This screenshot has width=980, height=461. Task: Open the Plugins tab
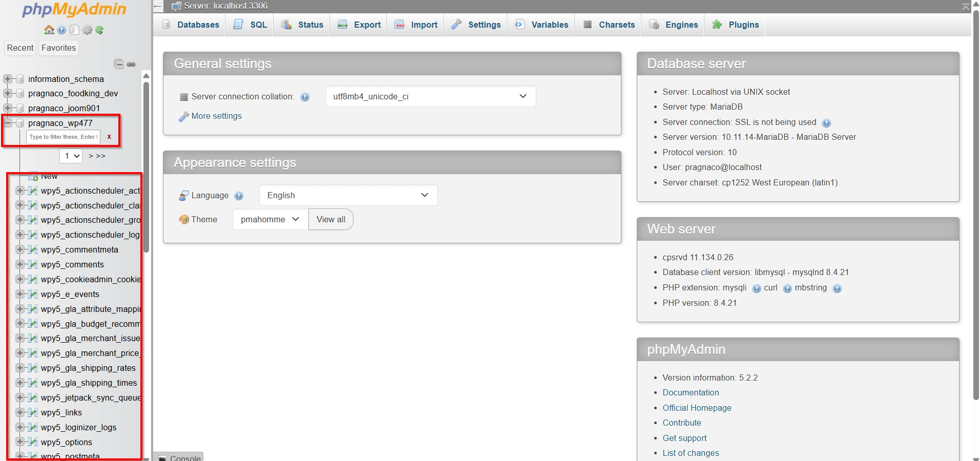coord(735,25)
